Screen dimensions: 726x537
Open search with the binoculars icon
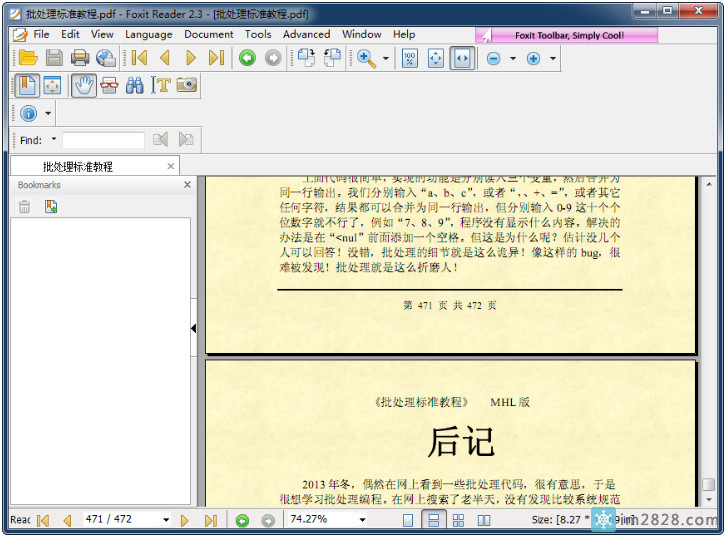pos(134,86)
